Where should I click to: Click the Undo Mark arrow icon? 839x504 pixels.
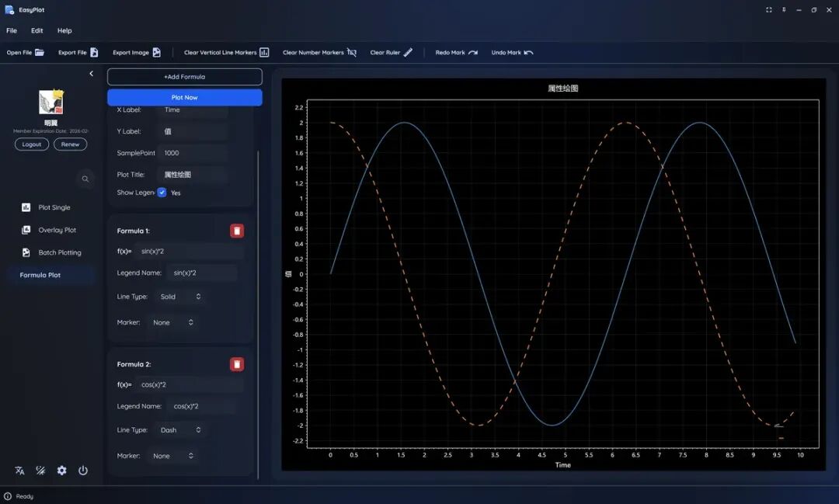click(x=529, y=53)
